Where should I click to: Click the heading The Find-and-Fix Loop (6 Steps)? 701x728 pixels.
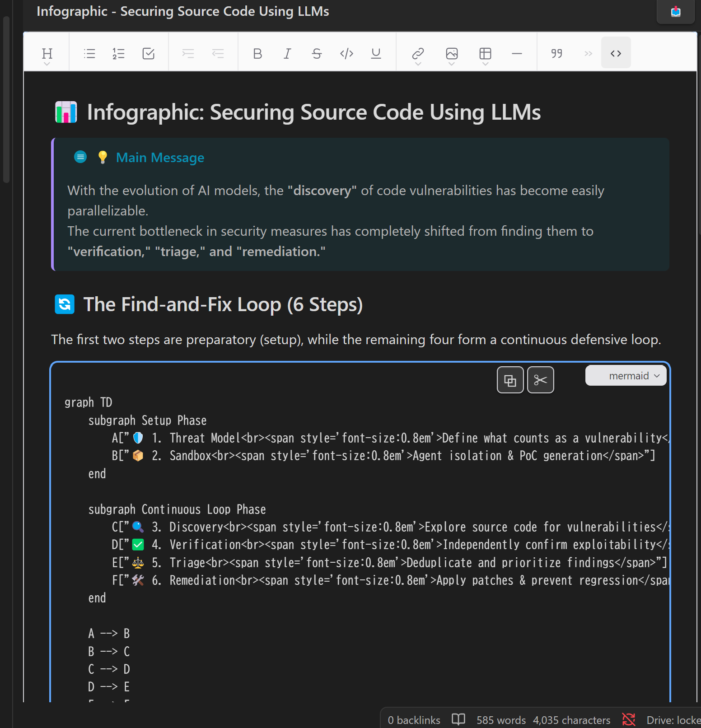223,304
